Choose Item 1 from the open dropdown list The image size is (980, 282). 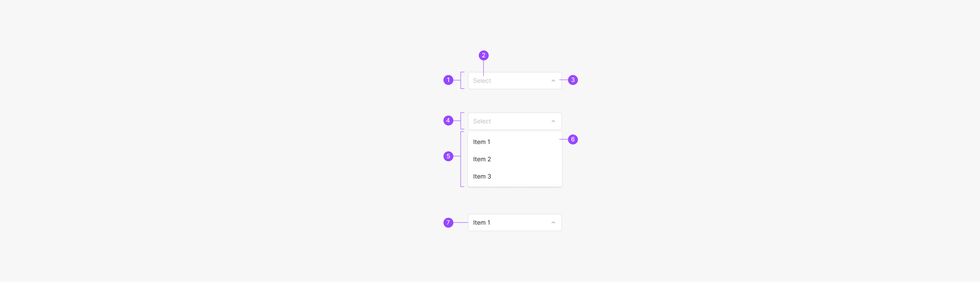(481, 142)
